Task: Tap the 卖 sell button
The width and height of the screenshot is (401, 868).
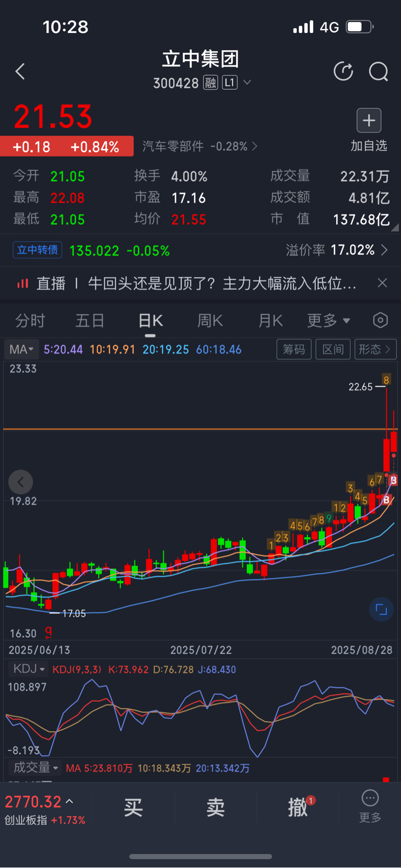Action: point(216,807)
